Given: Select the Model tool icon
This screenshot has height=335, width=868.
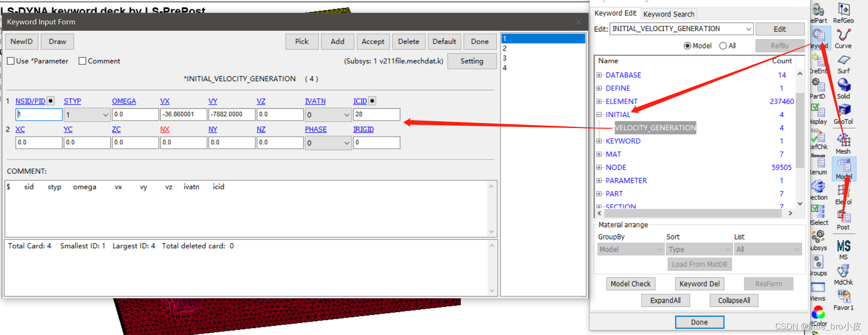Looking at the screenshot, I should [844, 168].
